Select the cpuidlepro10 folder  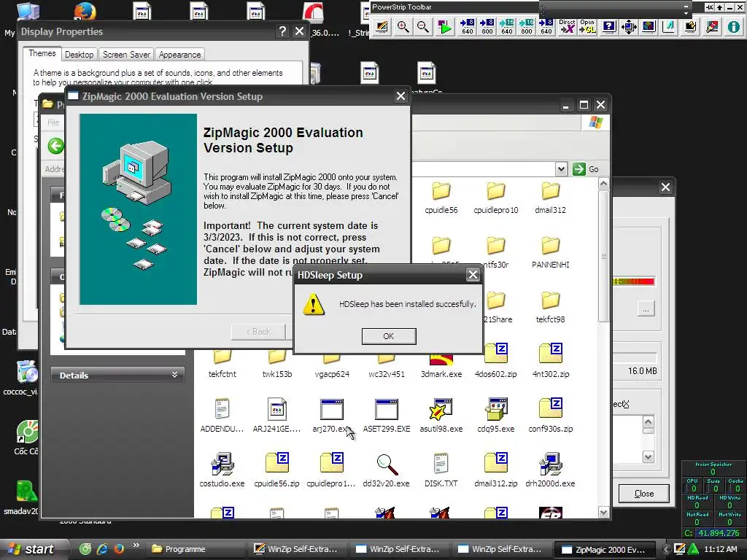(496, 198)
